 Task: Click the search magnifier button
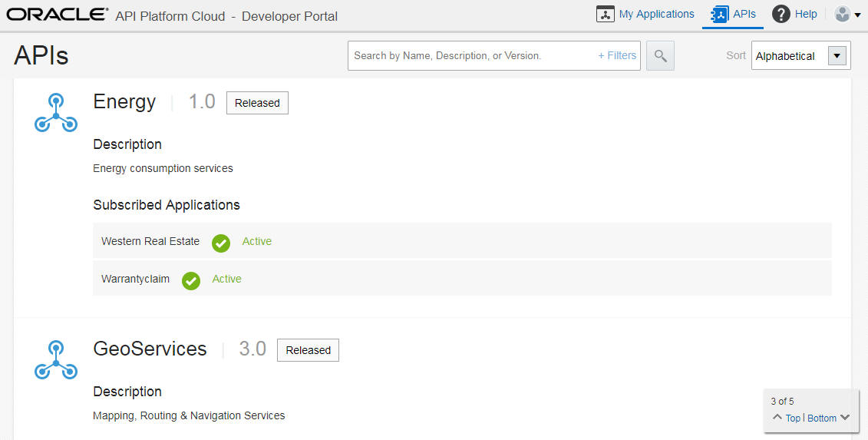pos(660,55)
